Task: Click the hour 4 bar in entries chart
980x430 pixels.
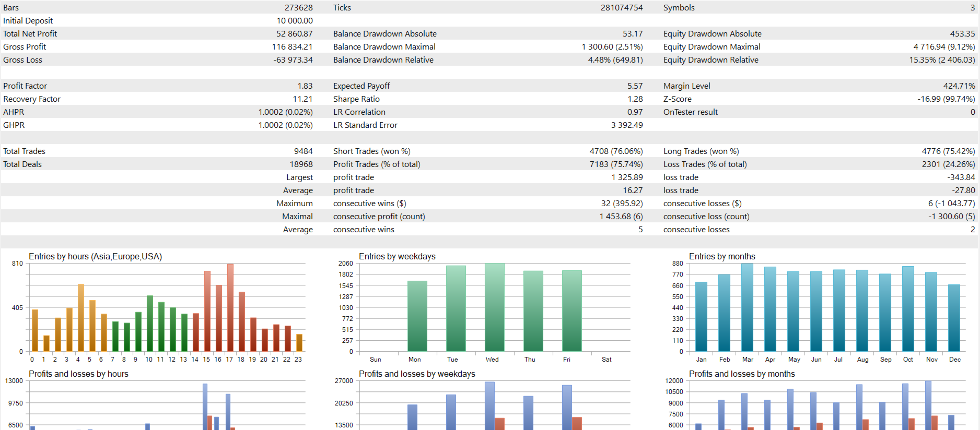Action: [x=81, y=317]
